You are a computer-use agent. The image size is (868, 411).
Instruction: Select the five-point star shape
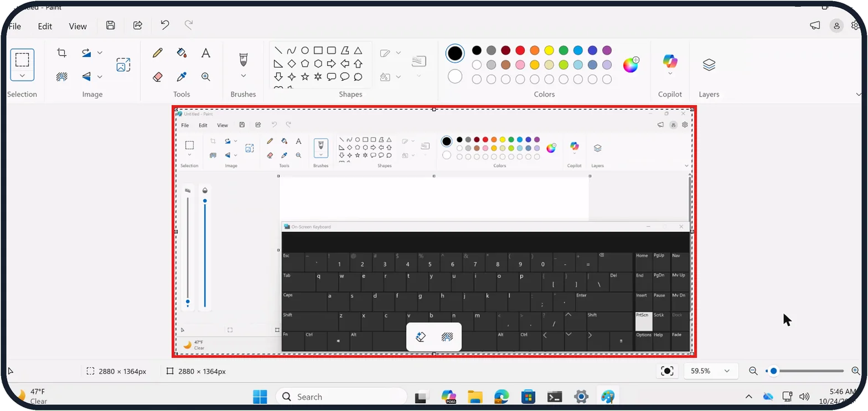click(305, 77)
